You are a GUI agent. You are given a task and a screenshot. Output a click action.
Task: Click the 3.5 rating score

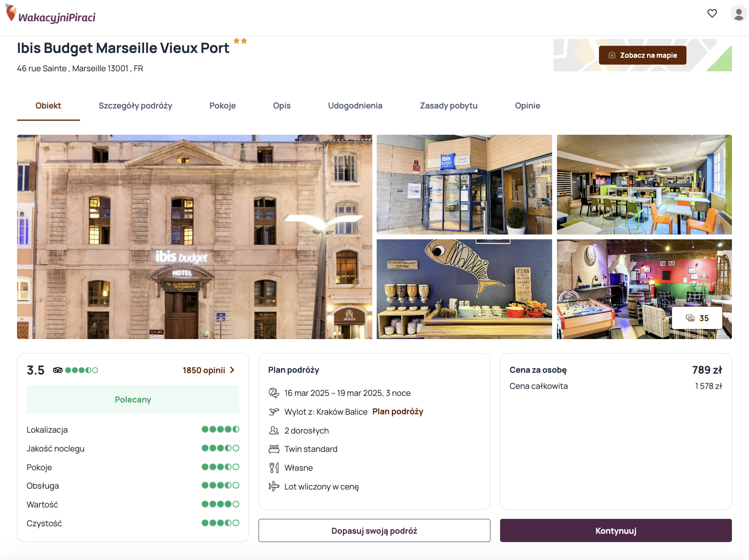[35, 370]
